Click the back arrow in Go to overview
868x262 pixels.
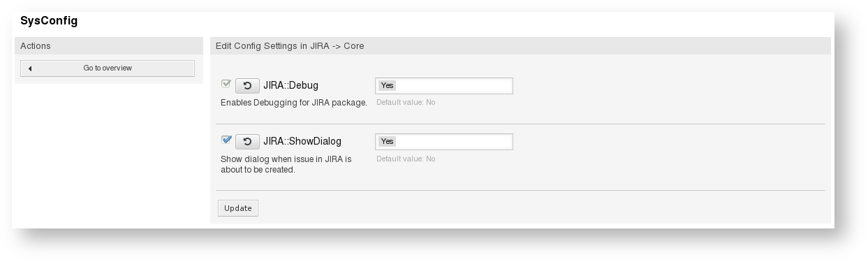tap(30, 68)
